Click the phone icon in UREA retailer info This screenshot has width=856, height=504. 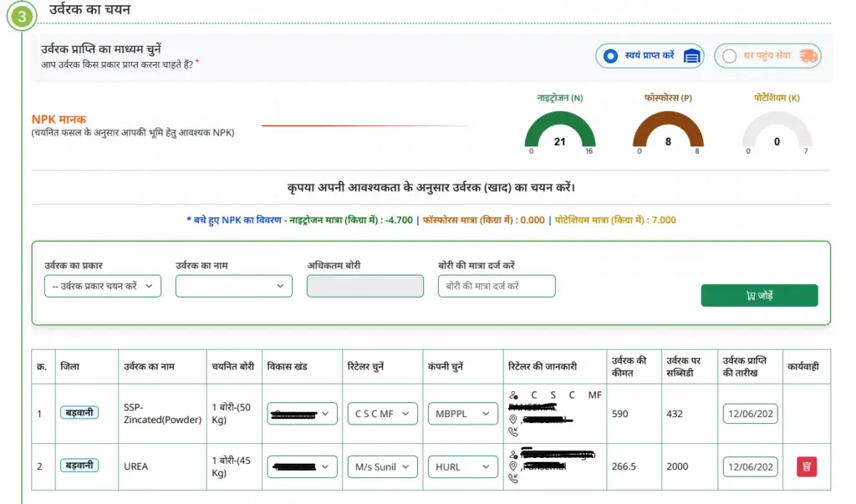[x=513, y=479]
